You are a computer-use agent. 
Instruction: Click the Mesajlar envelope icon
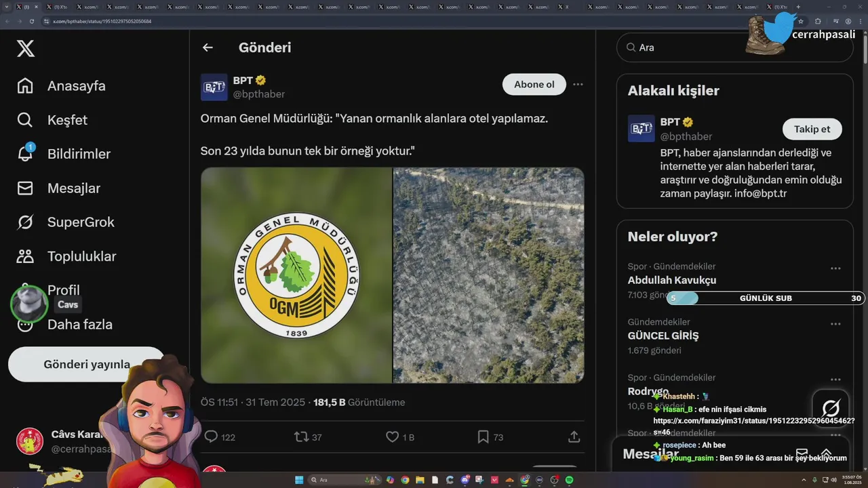pyautogui.click(x=25, y=188)
